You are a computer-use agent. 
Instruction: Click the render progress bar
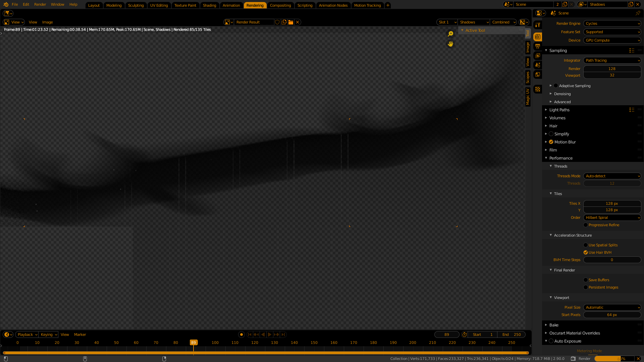coord(614,359)
